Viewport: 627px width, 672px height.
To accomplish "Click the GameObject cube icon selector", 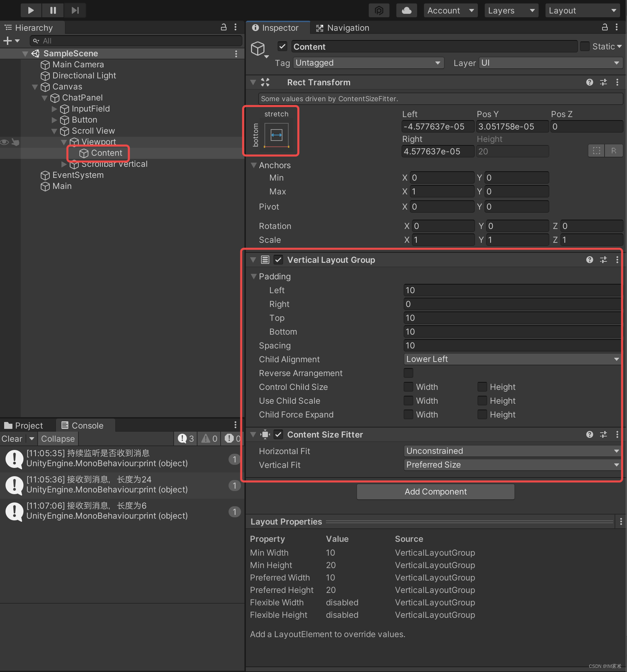I will 259,49.
